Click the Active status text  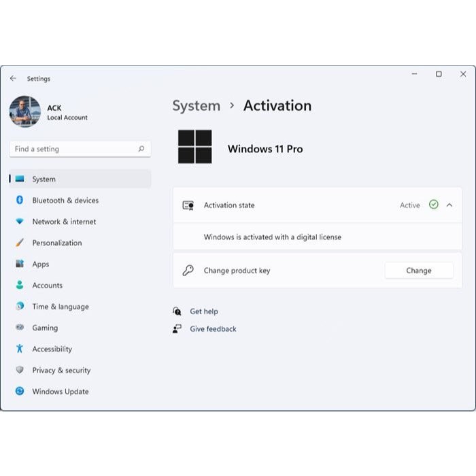(409, 205)
